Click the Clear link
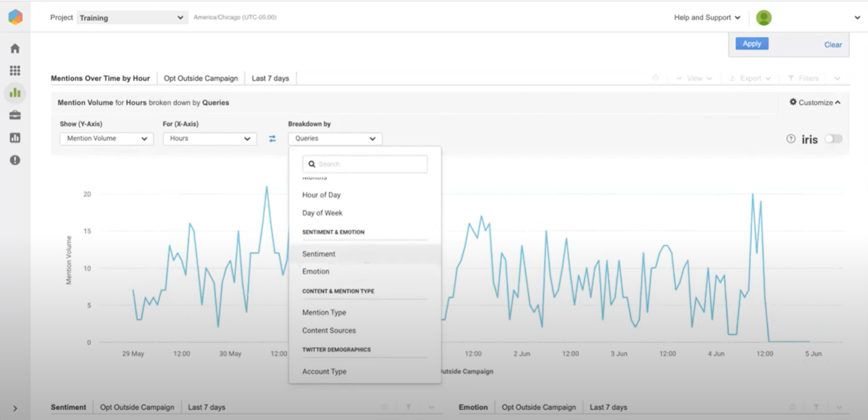 [833, 44]
